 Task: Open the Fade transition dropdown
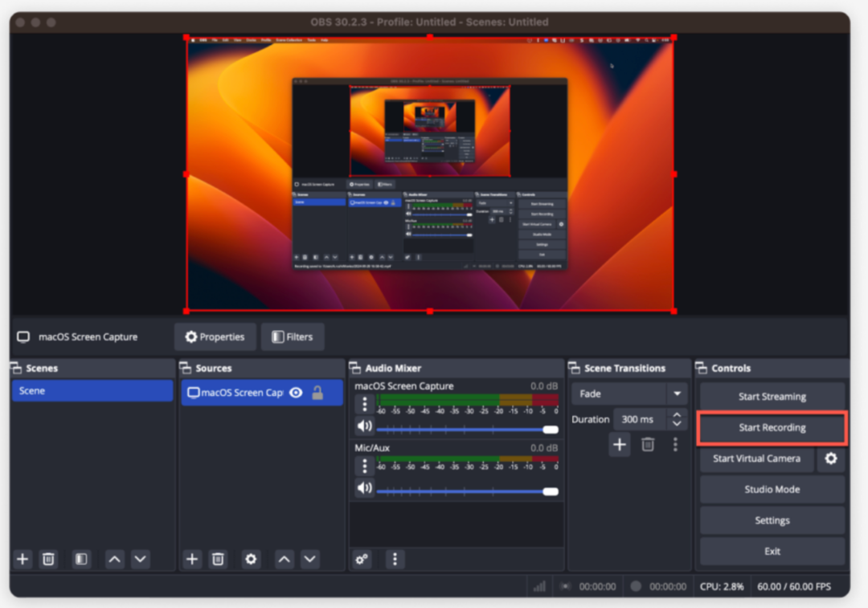tap(629, 394)
